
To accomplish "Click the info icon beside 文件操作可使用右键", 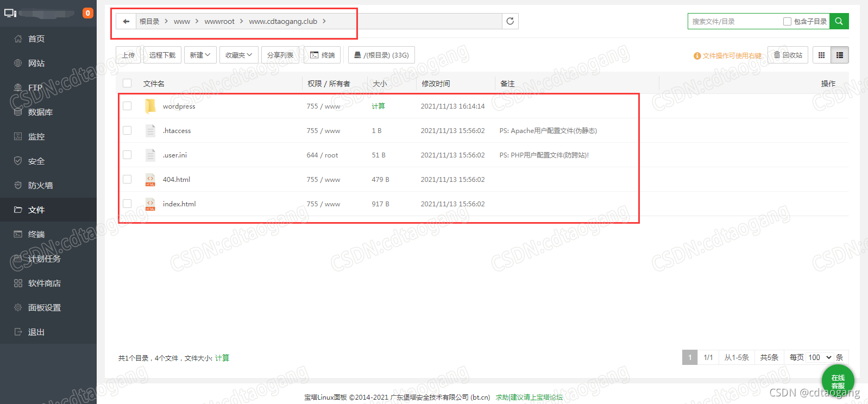I will [697, 55].
